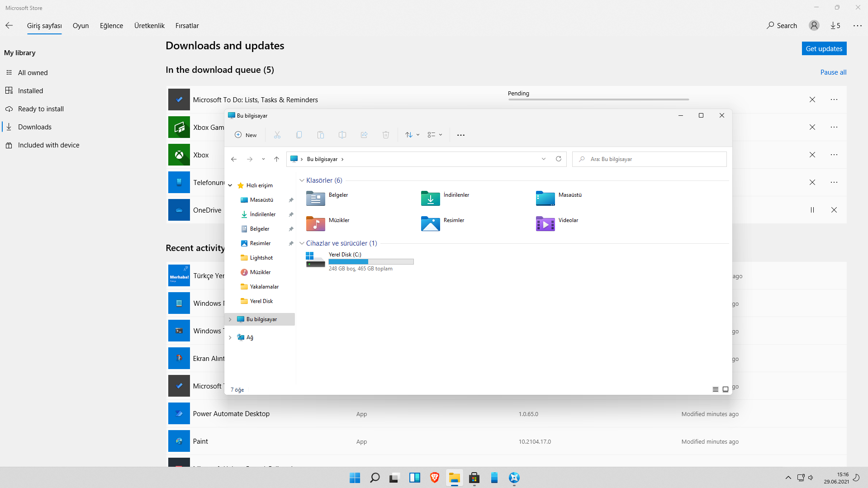Select the İndirilenler folder icon in Klasörler
868x488 pixels.
click(431, 198)
